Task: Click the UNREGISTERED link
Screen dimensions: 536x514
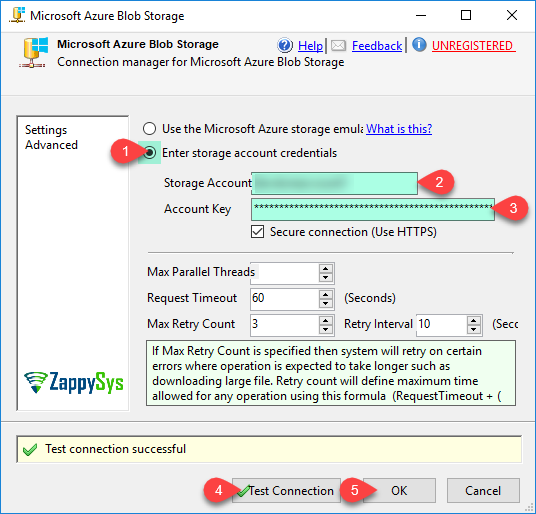Action: tap(473, 45)
